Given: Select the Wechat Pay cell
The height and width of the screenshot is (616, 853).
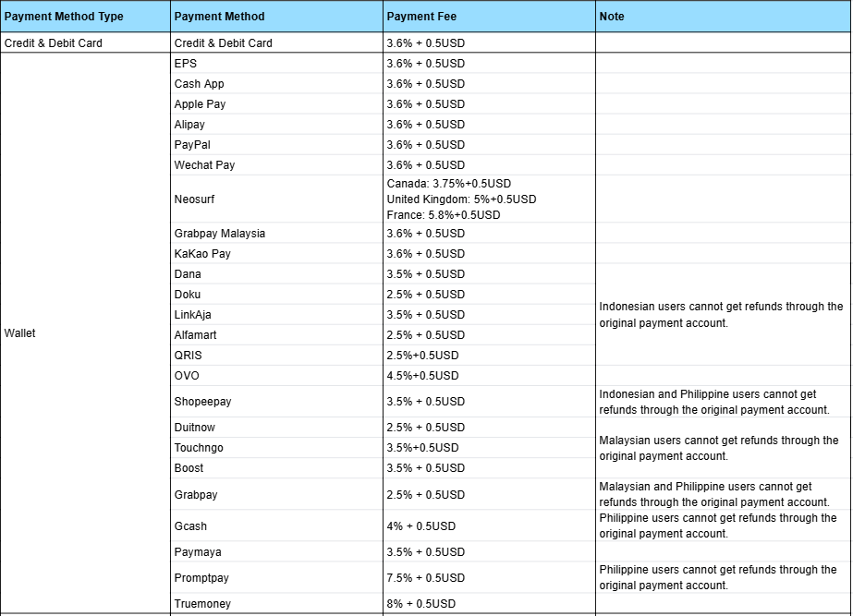Looking at the screenshot, I should click(x=204, y=165).
